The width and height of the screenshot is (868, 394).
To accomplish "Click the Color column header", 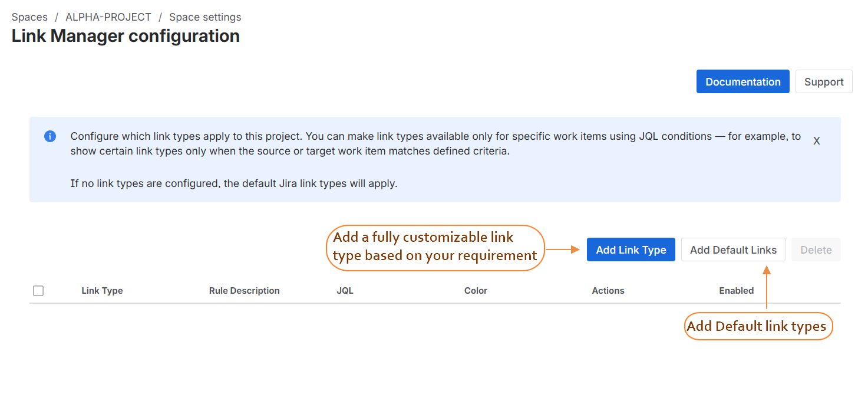I will tap(475, 290).
